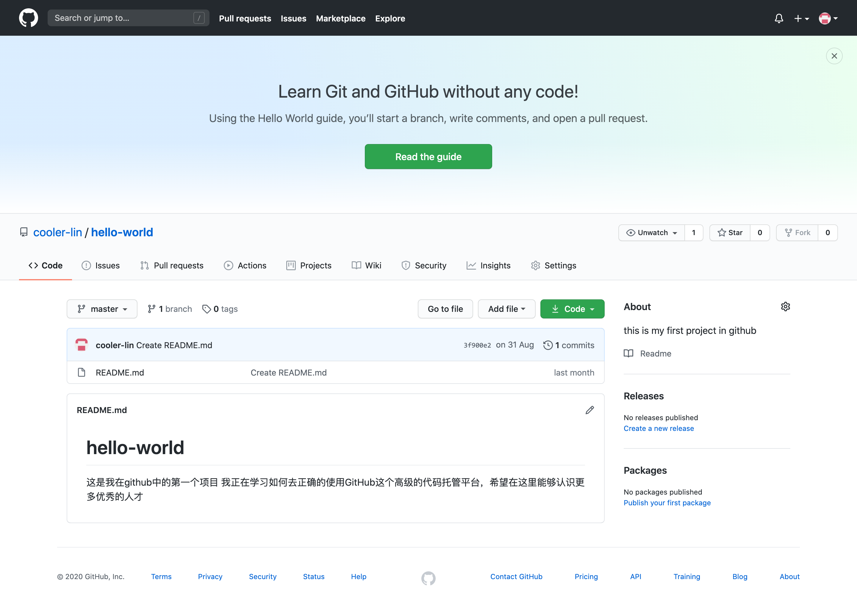Open the notifications bell

pyautogui.click(x=778, y=18)
